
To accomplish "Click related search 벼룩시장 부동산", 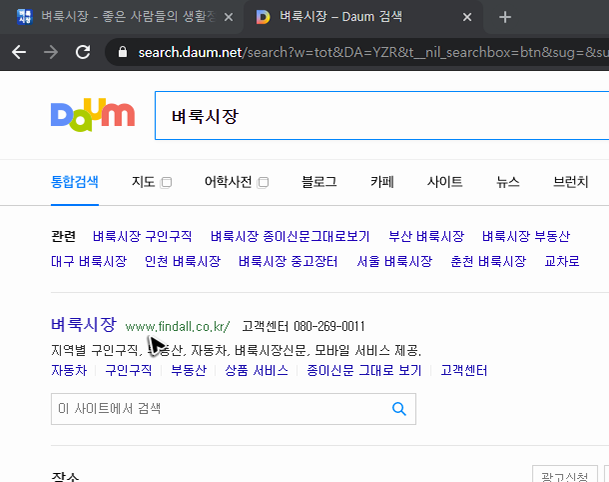I will [526, 236].
